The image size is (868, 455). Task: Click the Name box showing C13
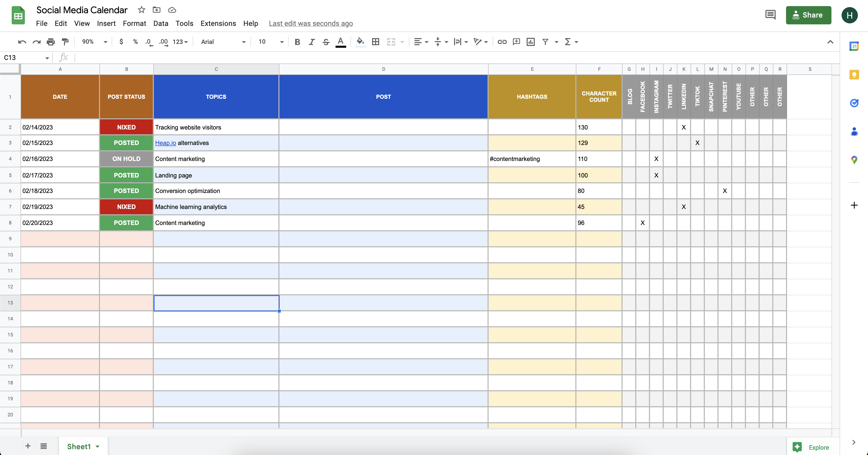[x=26, y=58]
